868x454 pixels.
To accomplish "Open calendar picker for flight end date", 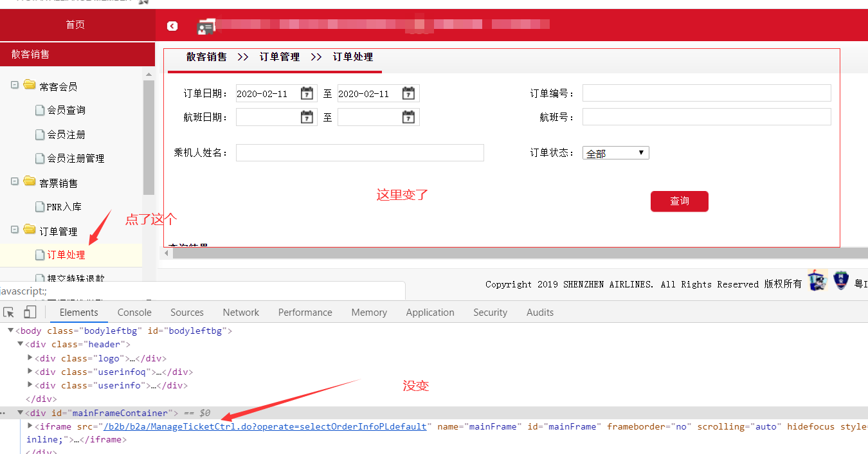I will (x=408, y=117).
